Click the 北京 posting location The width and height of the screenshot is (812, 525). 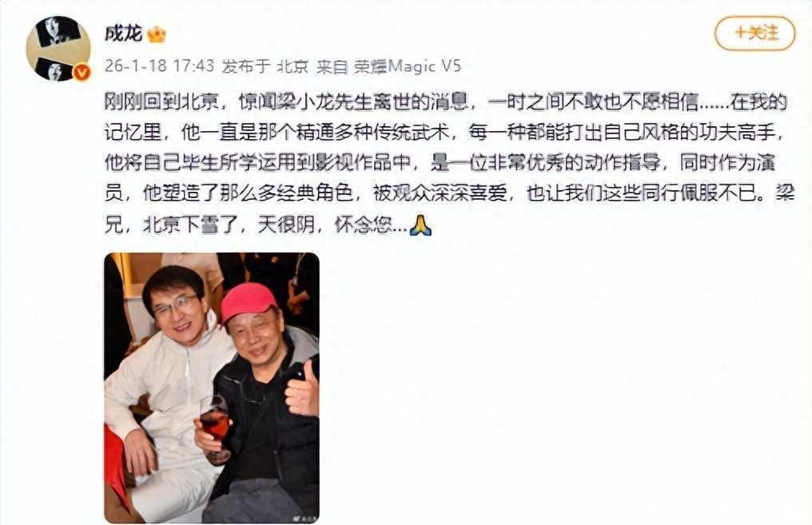pyautogui.click(x=293, y=66)
